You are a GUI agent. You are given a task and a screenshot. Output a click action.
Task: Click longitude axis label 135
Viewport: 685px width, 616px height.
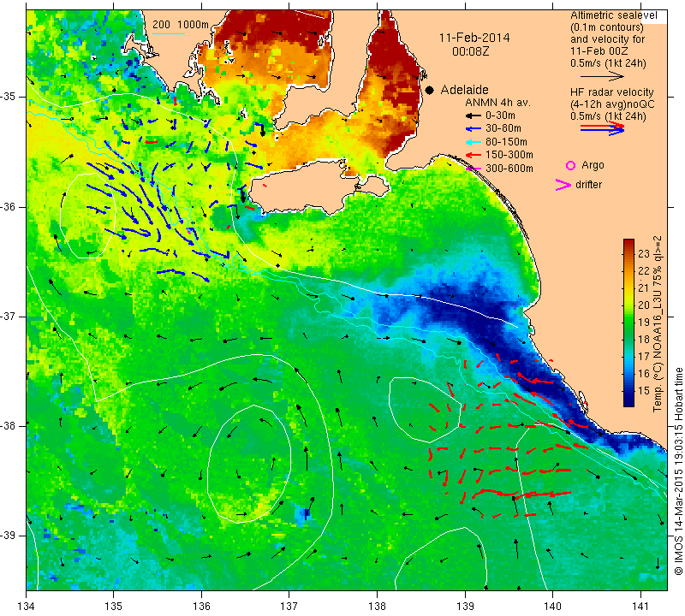tap(114, 607)
